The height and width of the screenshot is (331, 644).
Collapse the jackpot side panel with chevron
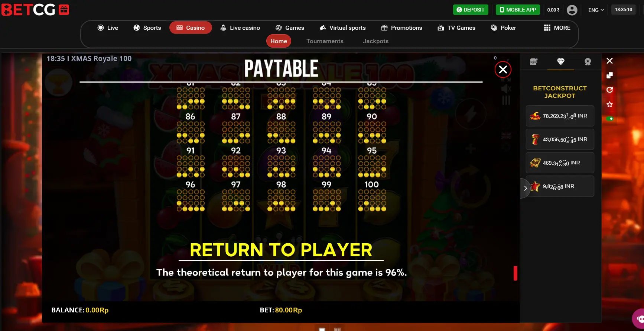(525, 188)
